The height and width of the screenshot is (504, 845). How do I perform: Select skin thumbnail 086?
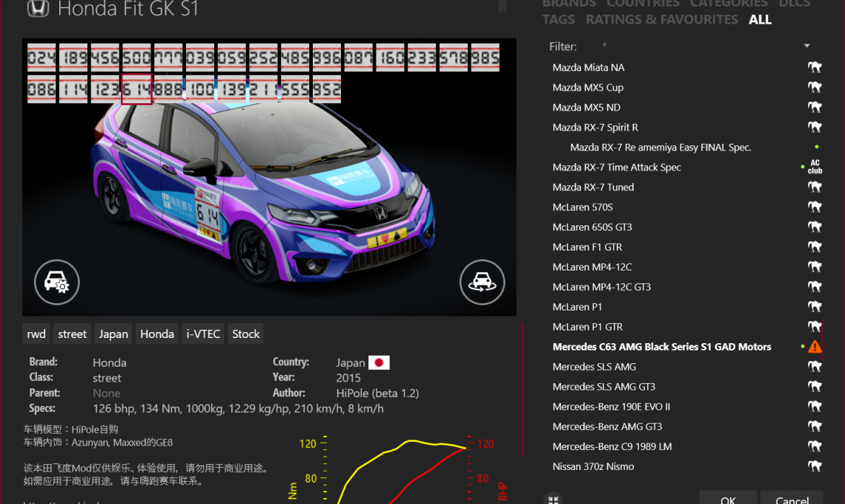42,89
